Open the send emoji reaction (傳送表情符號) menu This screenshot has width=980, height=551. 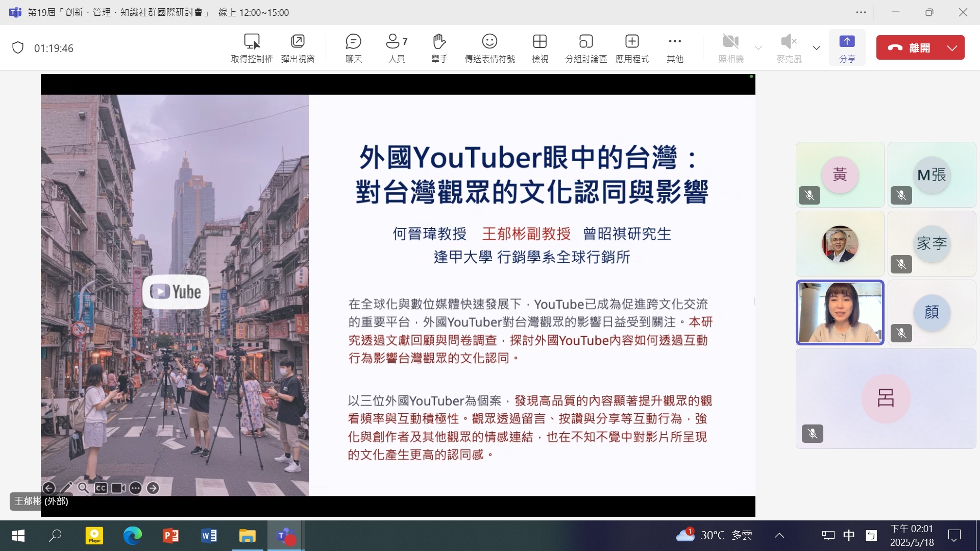pos(489,48)
